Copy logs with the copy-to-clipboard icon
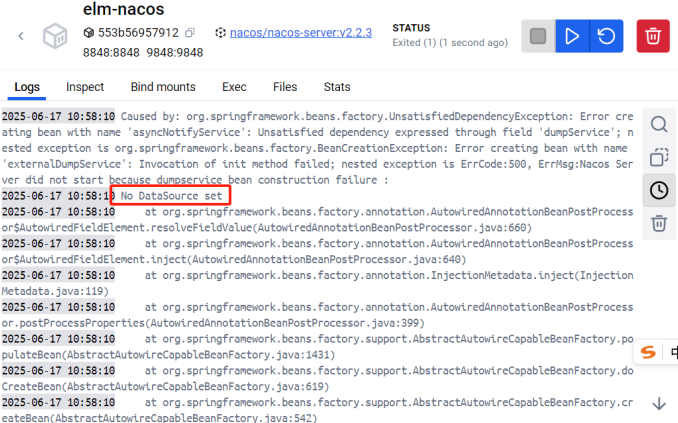Viewport: 678px width, 423px height. point(659,157)
